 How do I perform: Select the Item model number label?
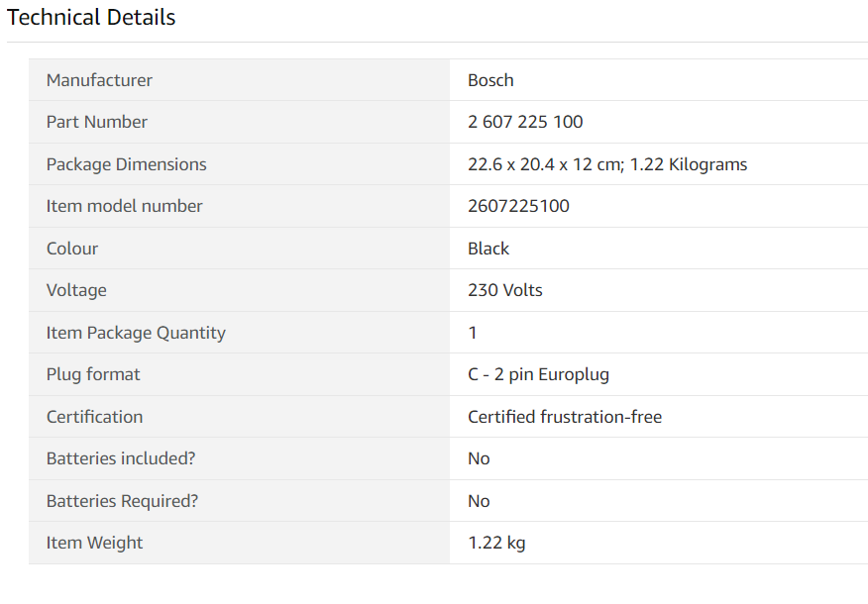click(x=125, y=206)
